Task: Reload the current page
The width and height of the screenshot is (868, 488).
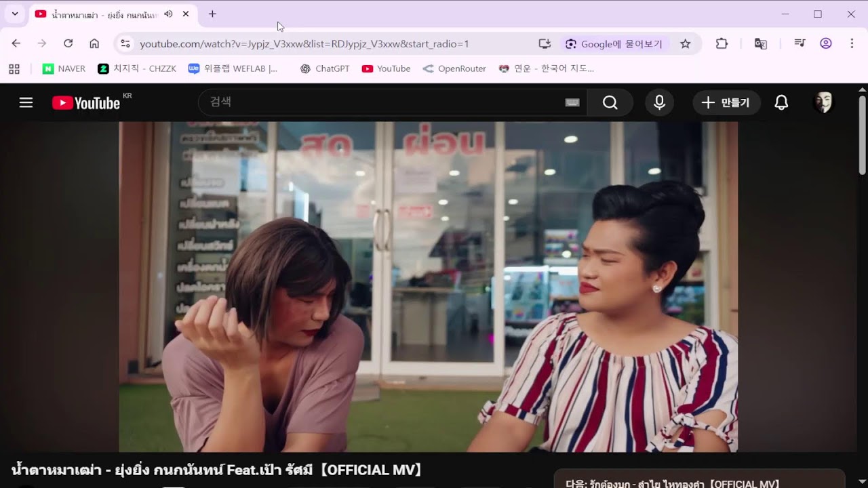Action: (68, 43)
